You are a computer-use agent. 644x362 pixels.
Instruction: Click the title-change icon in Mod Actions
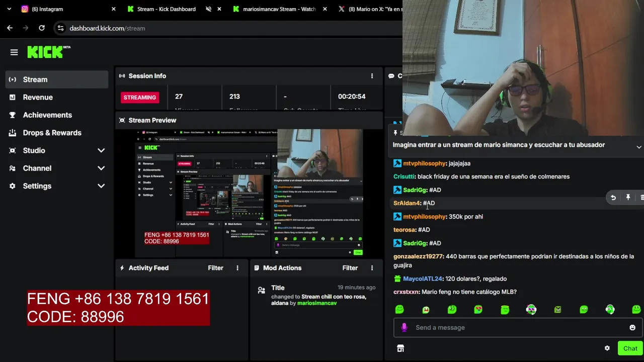click(261, 290)
